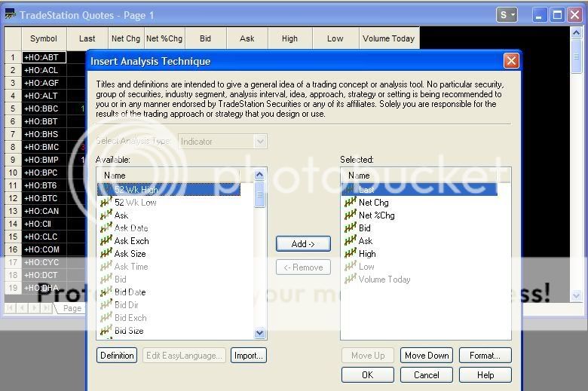Click the Move Up button
This screenshot has height=391, width=588.
click(x=368, y=356)
